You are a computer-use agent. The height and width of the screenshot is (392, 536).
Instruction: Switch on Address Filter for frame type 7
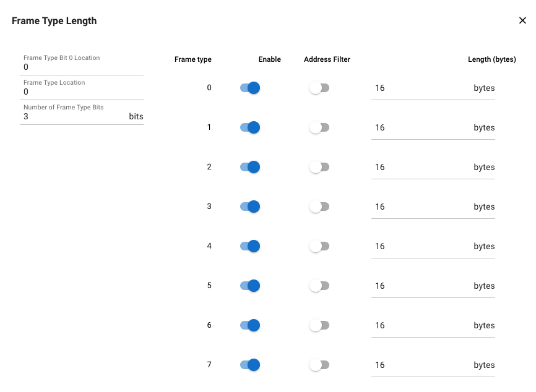(x=319, y=365)
